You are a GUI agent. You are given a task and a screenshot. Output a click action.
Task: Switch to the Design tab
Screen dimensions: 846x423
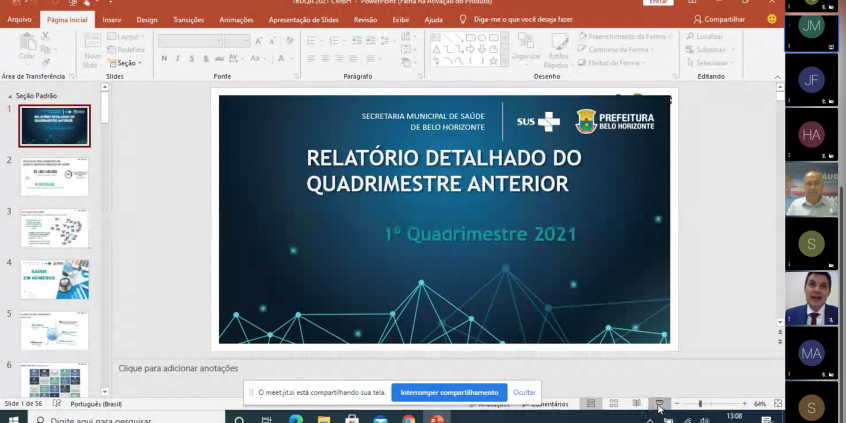click(x=147, y=19)
